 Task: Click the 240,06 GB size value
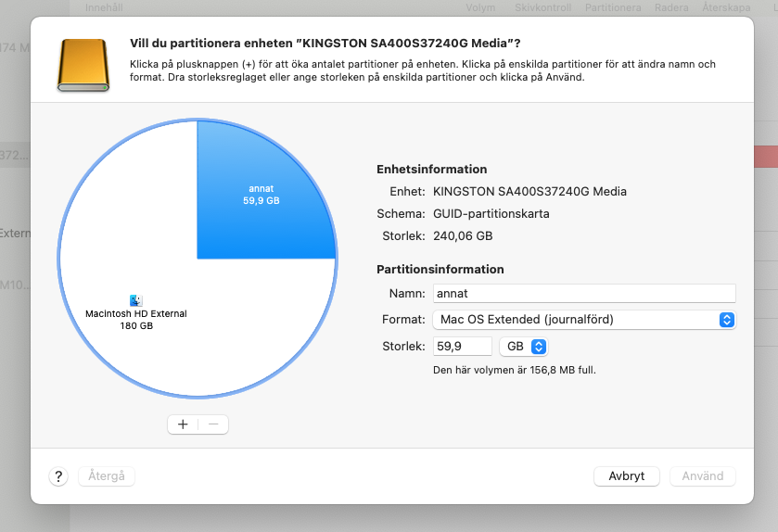463,236
